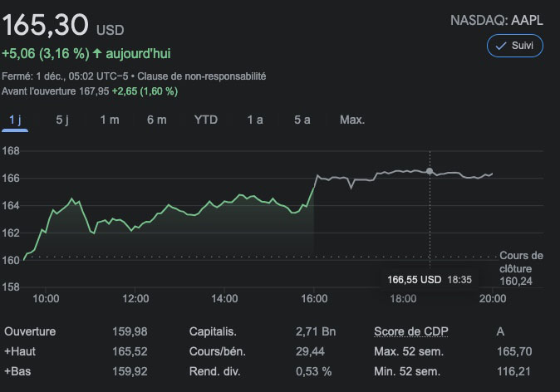Click the Cours/bén. value 29,44
The height and width of the screenshot is (392, 560).
tap(310, 351)
